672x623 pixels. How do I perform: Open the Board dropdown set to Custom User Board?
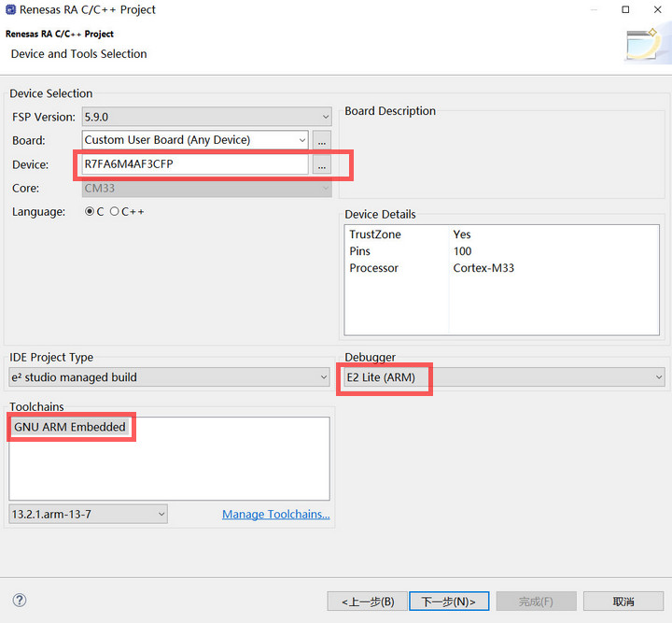[x=195, y=140]
